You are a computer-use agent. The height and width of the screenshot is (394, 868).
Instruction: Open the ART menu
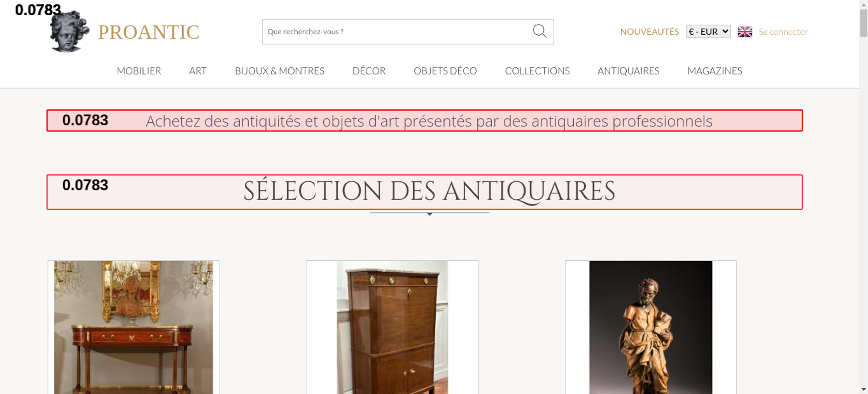tap(198, 71)
